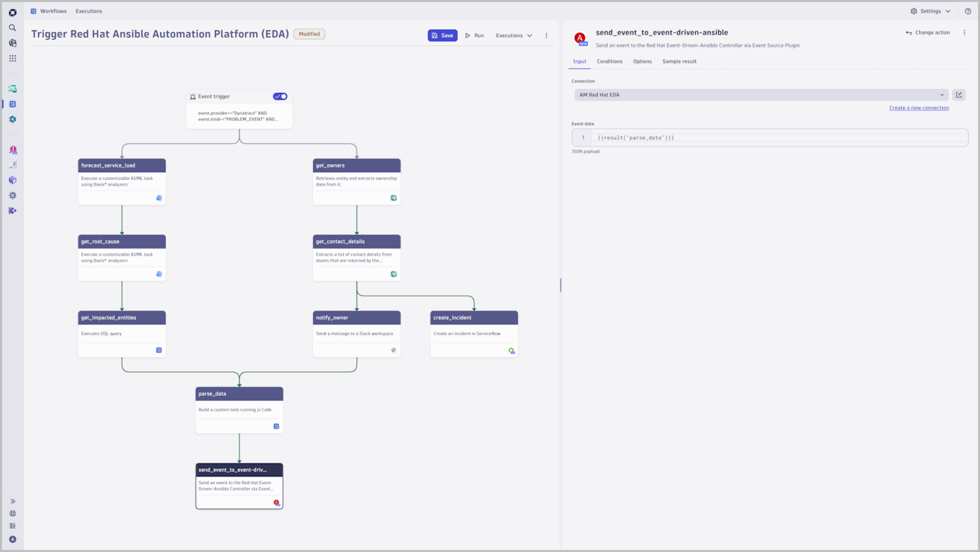980x552 pixels.
Task: Click the Davis AI icon on forecast_service_load
Action: 157,197
